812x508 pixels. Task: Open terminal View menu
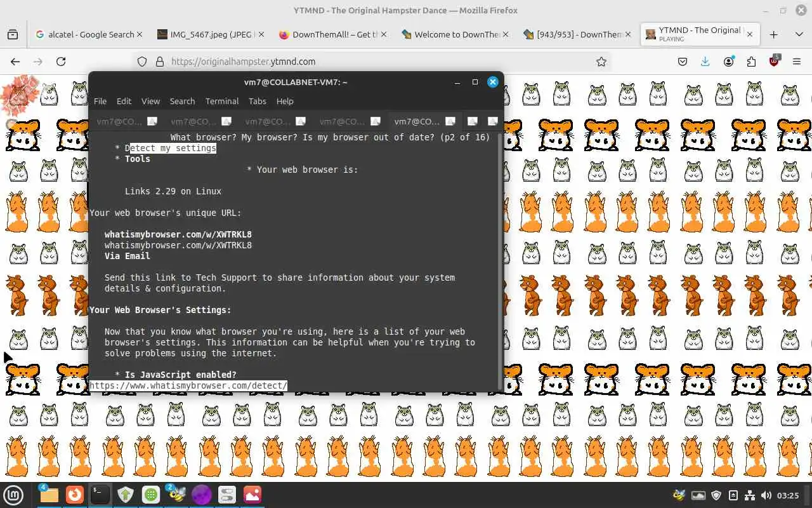(x=150, y=101)
